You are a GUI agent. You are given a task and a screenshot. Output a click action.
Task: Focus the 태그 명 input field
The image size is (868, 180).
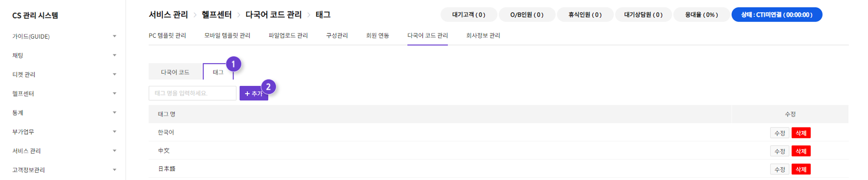(x=192, y=93)
